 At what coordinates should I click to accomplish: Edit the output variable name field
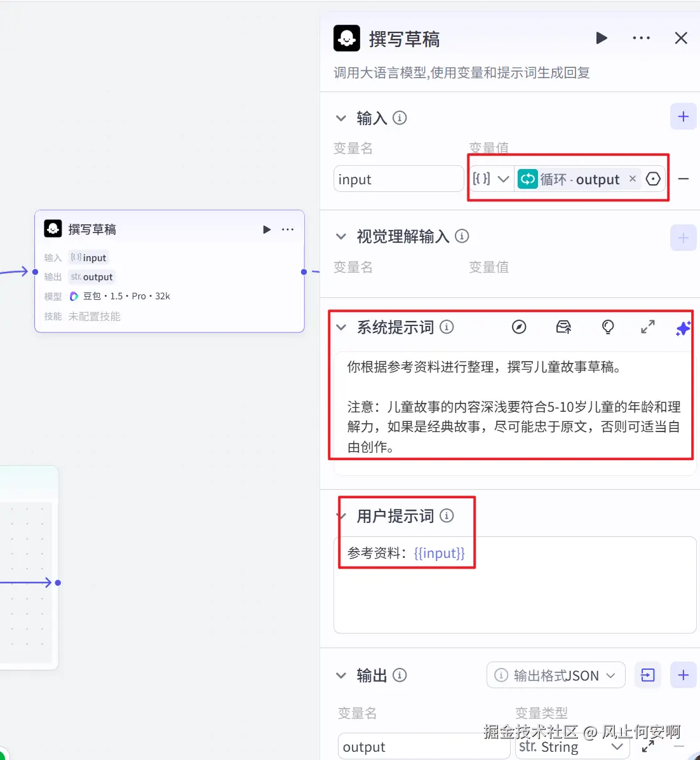[x=424, y=747]
